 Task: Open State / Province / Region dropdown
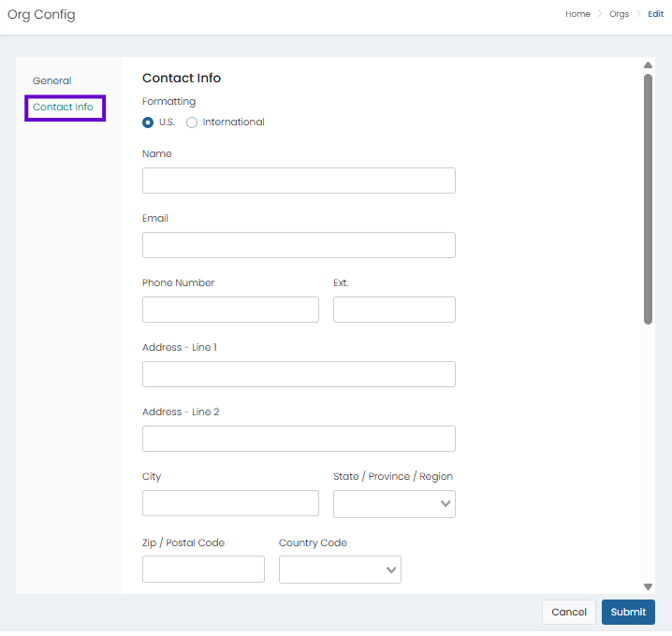[394, 504]
